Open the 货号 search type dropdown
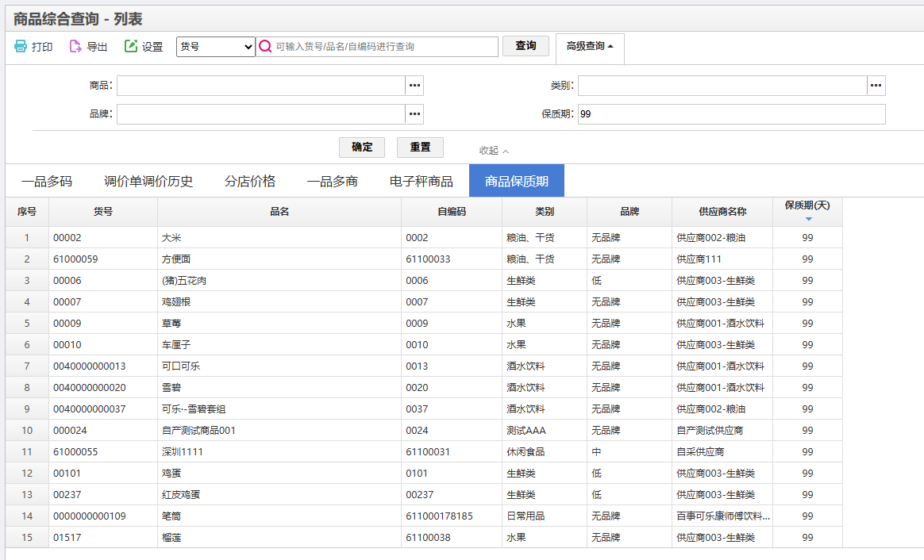This screenshot has height=560, width=924. pos(216,47)
